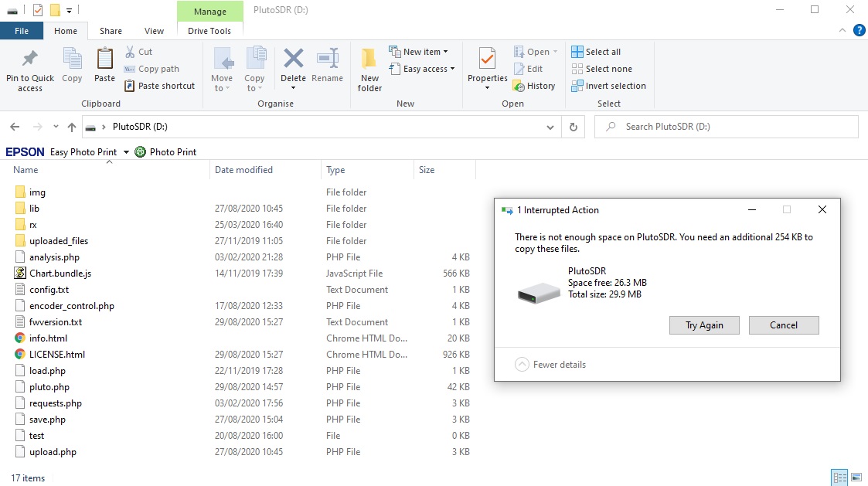This screenshot has width=868, height=486.
Task: Close the Interrupted Action dialog
Action: [822, 209]
